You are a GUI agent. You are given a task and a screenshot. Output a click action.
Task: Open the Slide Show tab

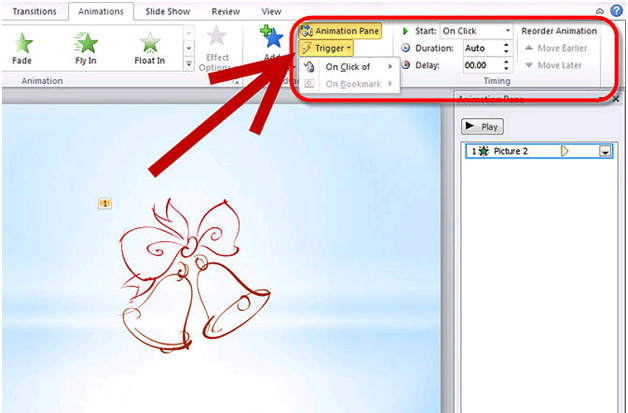point(166,12)
